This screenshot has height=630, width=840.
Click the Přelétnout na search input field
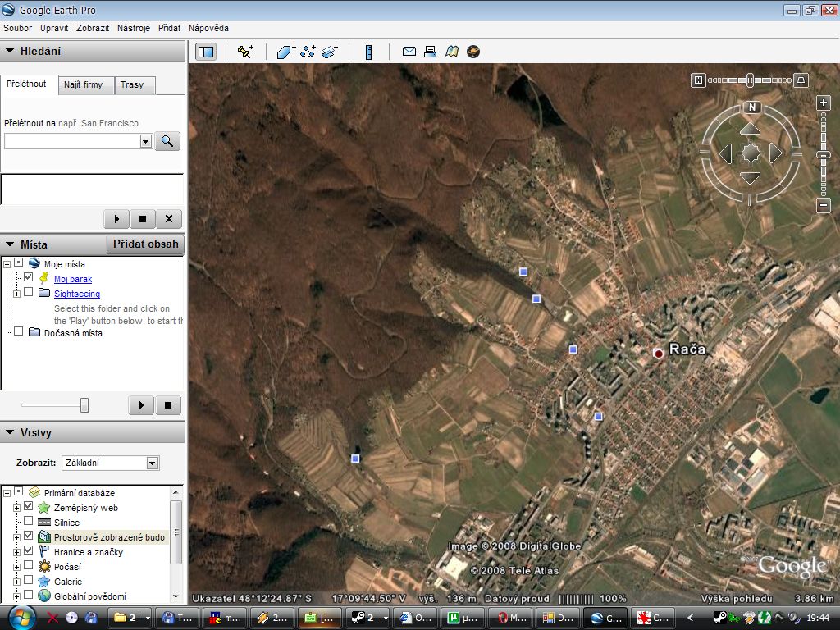72,141
